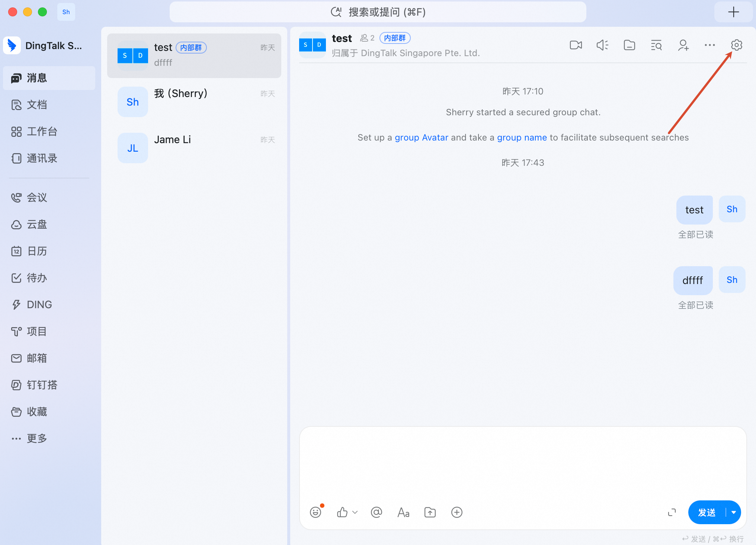This screenshot has width=756, height=545.
Task: Click the test group title in chat header
Action: 342,38
